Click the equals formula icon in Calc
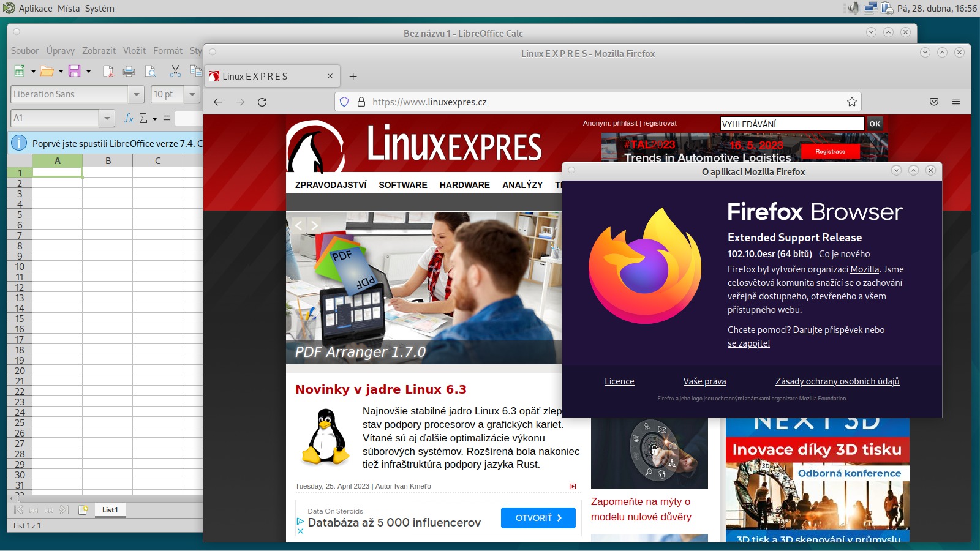Viewport: 980px width, 551px height. point(167,118)
